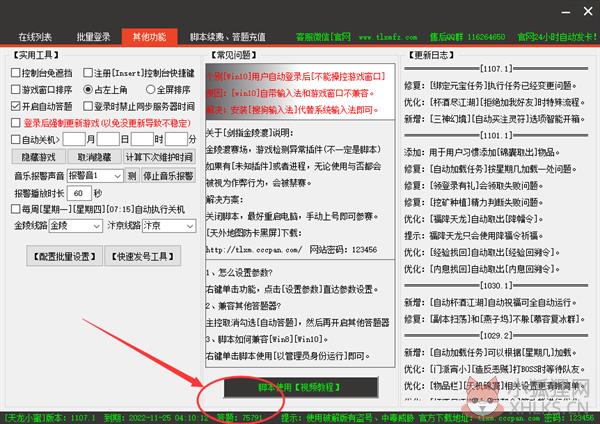Switch to the 在线列表 tab
600x424 pixels.
[35, 37]
